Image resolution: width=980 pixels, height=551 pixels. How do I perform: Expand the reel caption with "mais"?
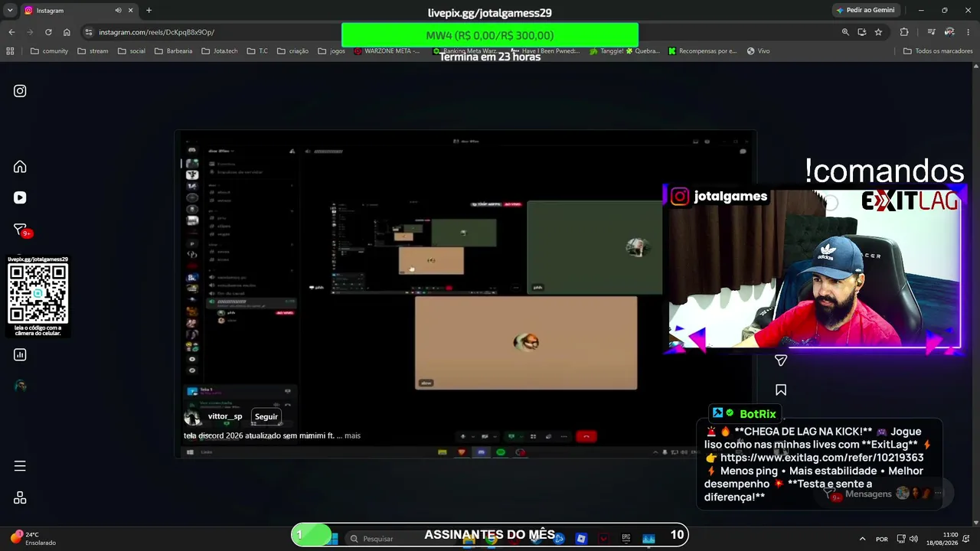352,435
